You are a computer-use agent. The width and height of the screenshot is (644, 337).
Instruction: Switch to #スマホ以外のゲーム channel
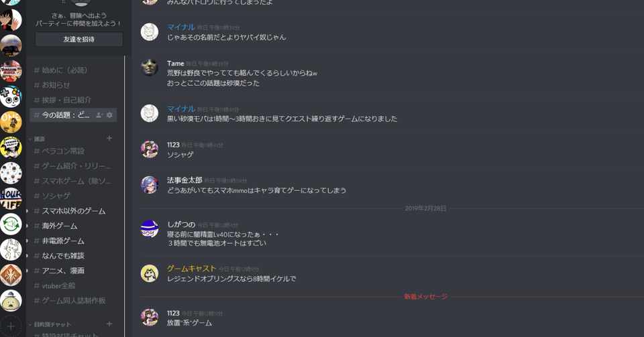(73, 211)
